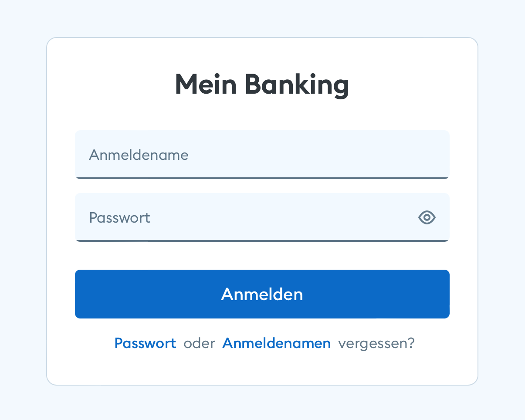Submit the login with Anmelden
Viewport: 525px width, 420px height.
262,294
